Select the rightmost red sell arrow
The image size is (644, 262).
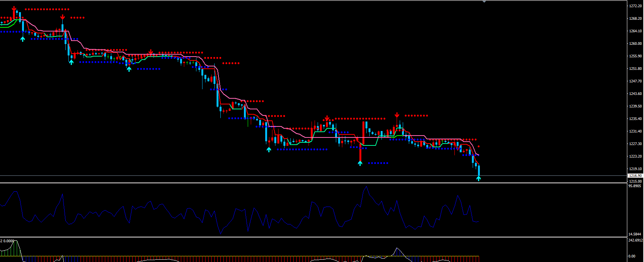pyautogui.click(x=397, y=115)
